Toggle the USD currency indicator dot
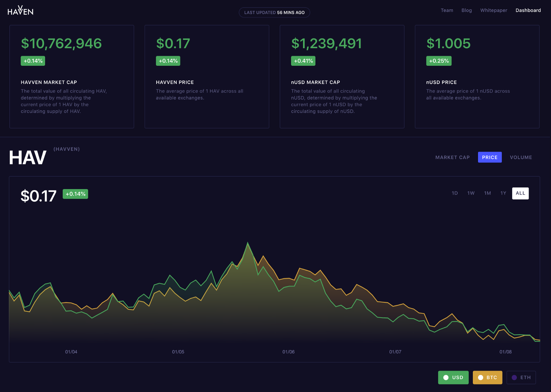This screenshot has width=551, height=392. pos(446,378)
